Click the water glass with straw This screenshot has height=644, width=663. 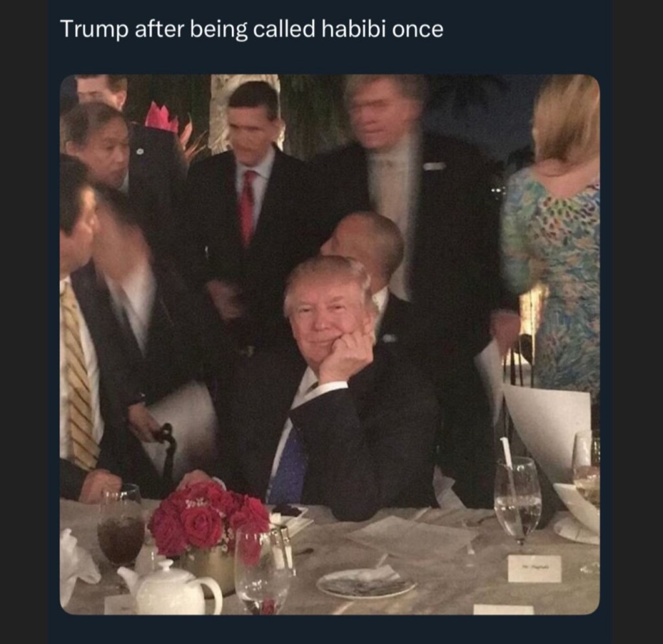pos(517,500)
